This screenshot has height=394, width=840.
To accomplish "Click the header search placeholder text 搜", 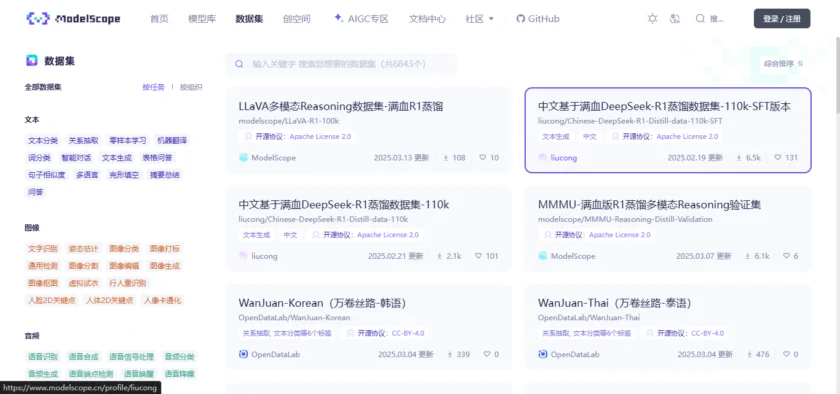I will coord(717,19).
